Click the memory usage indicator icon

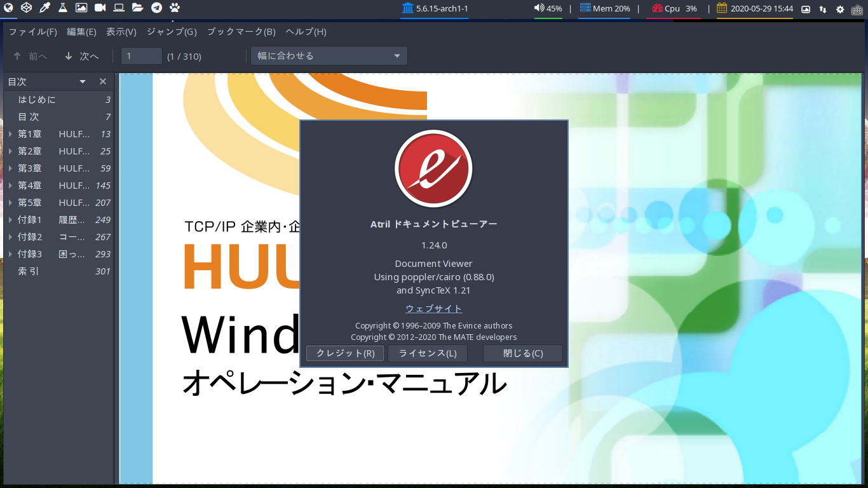[x=585, y=8]
